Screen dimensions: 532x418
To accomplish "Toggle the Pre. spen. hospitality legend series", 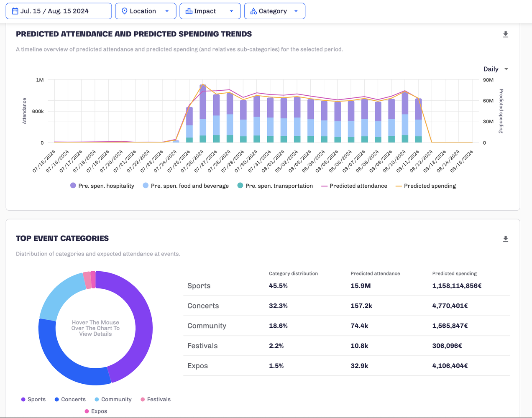I will pyautogui.click(x=106, y=186).
